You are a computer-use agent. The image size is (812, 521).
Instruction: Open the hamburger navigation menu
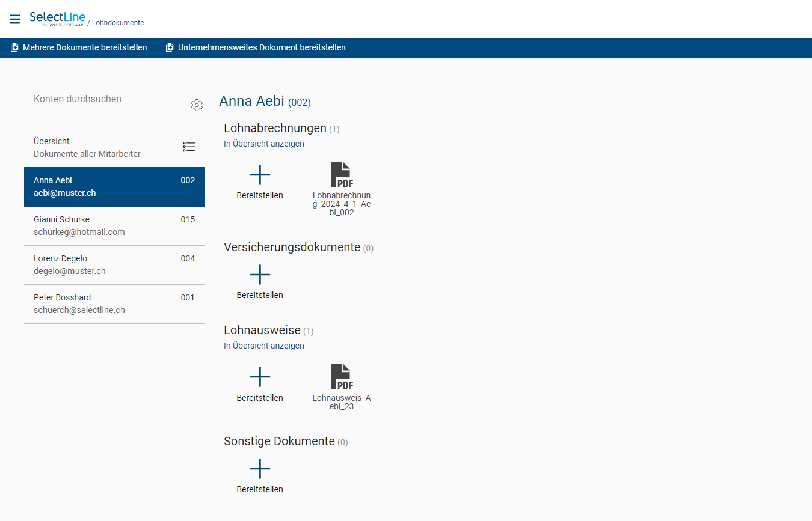(x=14, y=19)
